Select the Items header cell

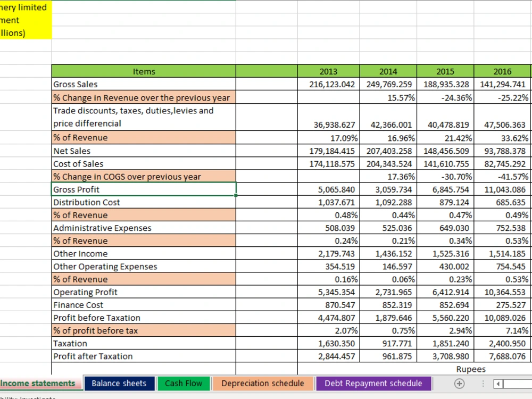tap(144, 71)
